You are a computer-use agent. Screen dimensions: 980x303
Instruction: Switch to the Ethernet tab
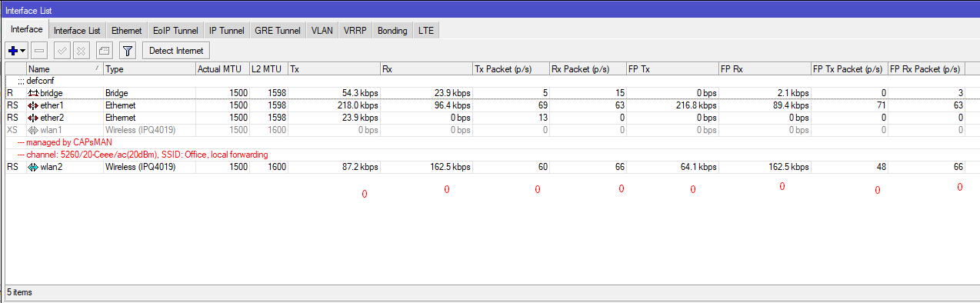[x=126, y=30]
